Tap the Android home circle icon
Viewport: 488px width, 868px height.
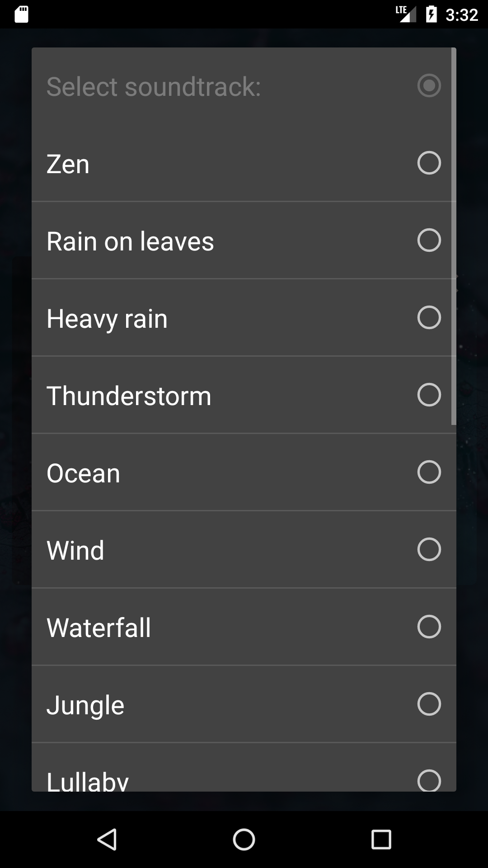coord(244,840)
